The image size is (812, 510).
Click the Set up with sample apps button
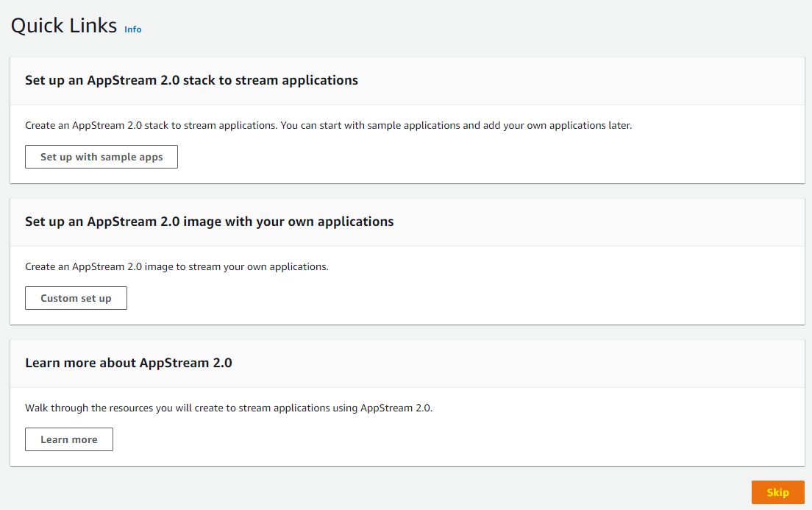point(101,157)
